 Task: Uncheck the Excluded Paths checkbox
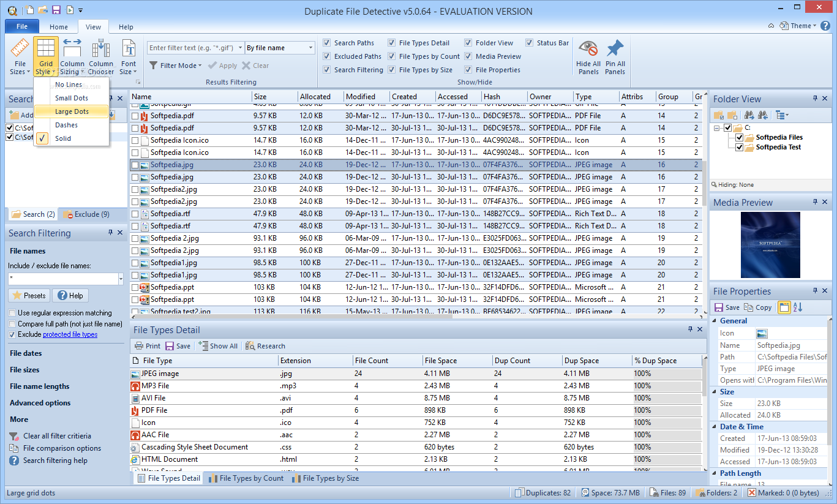click(327, 56)
